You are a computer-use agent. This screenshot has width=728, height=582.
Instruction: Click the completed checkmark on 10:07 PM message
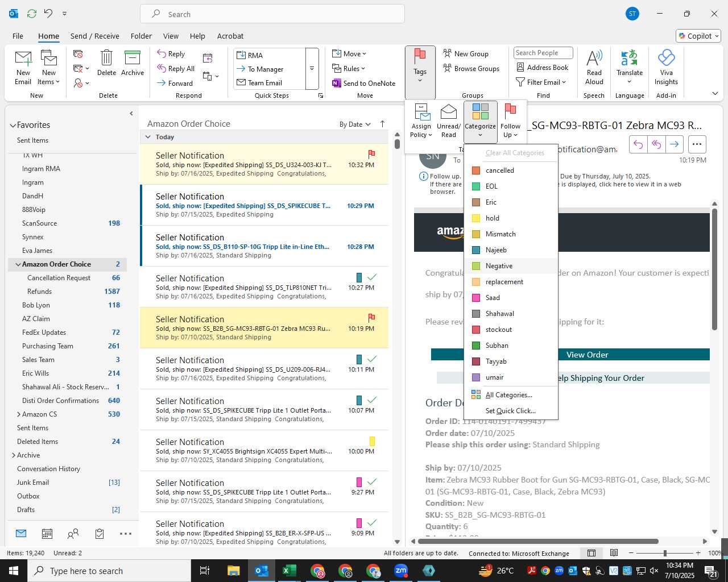(x=372, y=400)
